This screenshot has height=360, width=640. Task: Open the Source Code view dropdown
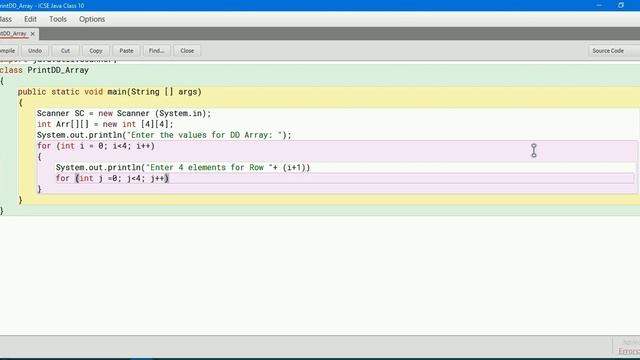point(613,51)
